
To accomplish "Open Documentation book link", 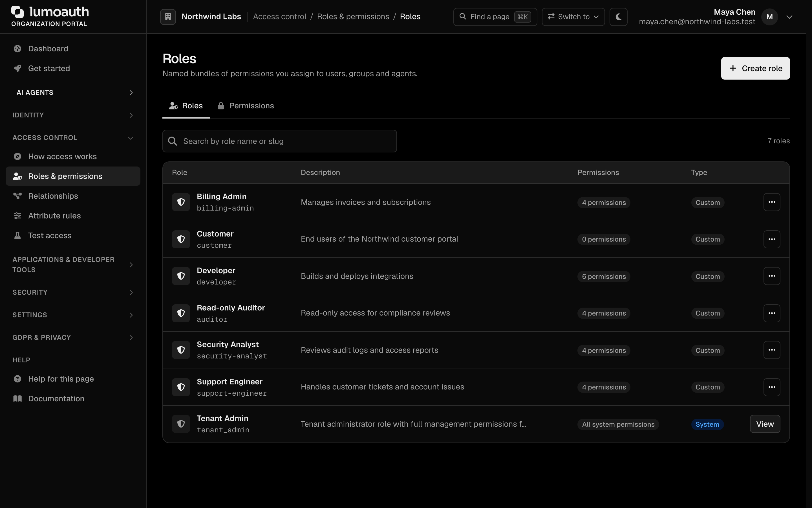I will [73, 399].
